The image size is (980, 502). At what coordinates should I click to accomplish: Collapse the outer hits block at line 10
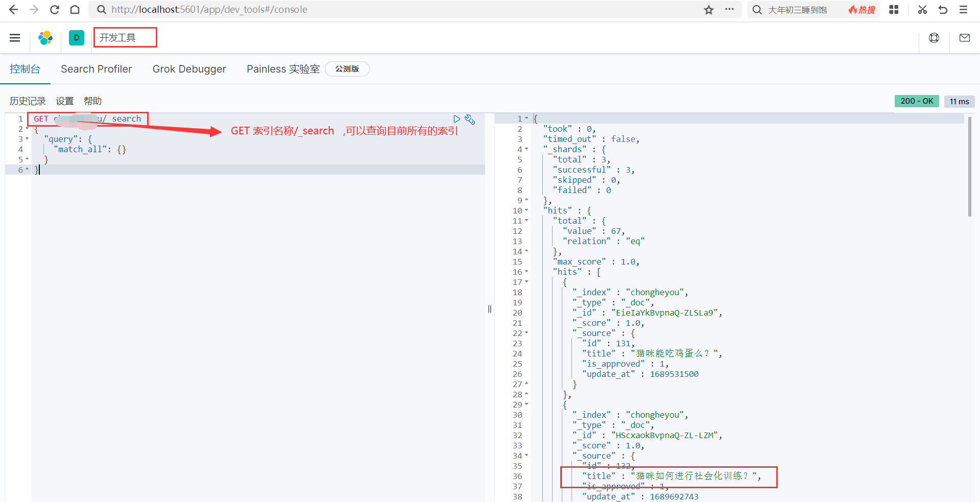tap(527, 211)
